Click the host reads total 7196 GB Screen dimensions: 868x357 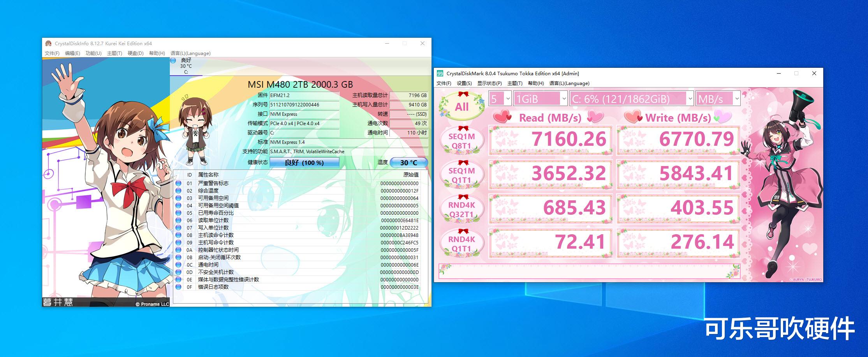[x=409, y=95]
